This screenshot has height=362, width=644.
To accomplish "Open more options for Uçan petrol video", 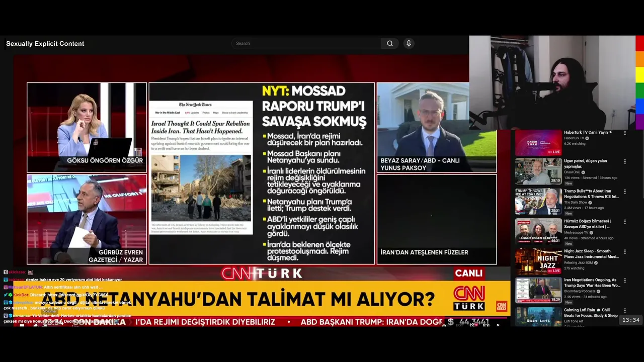I will (x=625, y=161).
